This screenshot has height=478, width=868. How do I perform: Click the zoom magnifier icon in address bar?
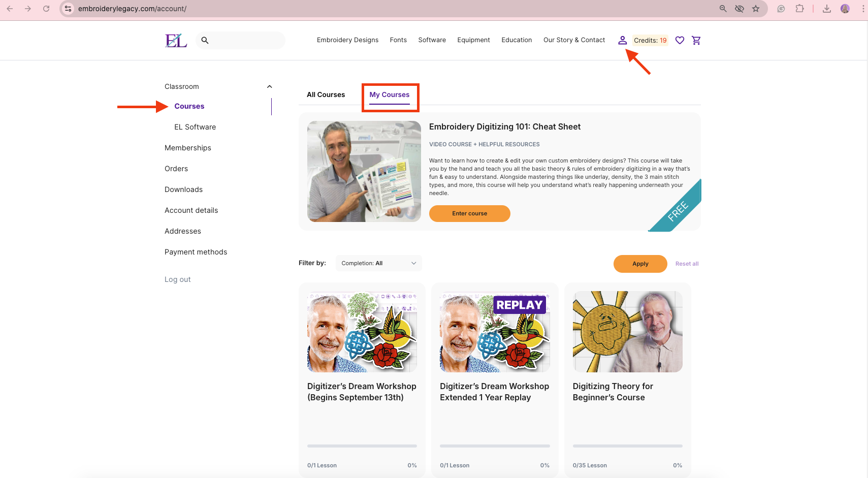723,9
